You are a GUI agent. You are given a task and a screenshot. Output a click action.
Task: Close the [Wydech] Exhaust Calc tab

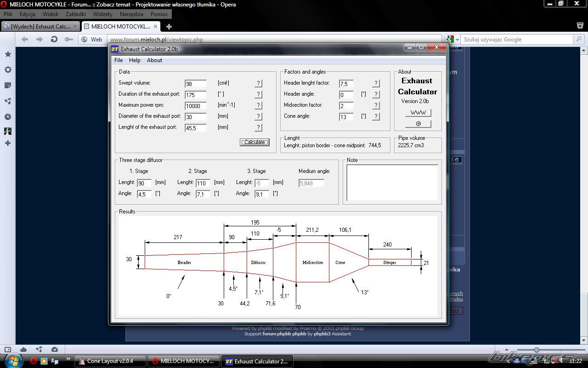tap(75, 27)
